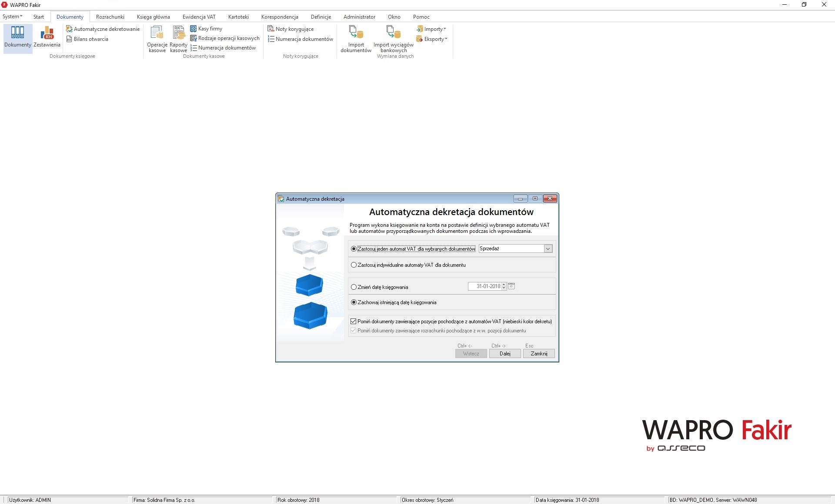
Task: Minimize the Automatyczna dekretacja dialog
Action: coord(520,199)
